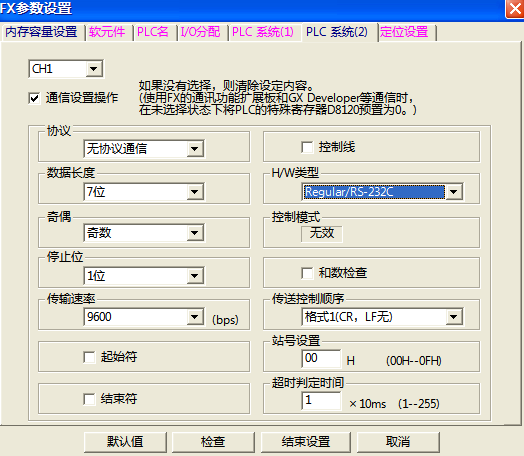524x456 pixels.
Task: Close the FX参数设置 dialog window
Action: coord(514,9)
